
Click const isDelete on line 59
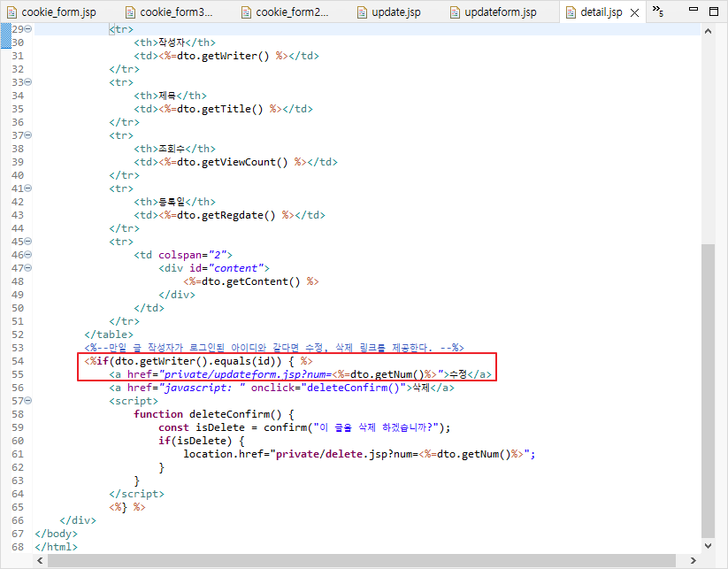click(202, 427)
